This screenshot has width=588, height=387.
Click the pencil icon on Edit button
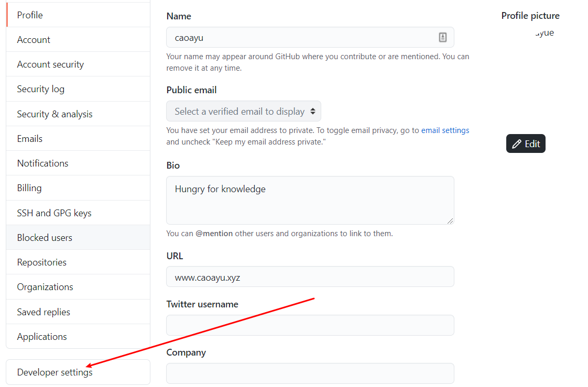coord(517,144)
